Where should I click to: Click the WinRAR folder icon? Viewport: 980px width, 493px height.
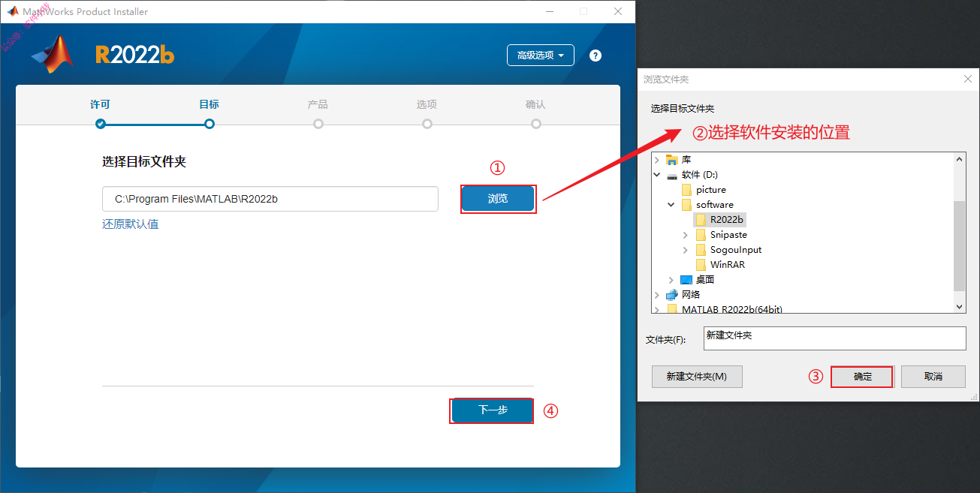[x=701, y=265]
